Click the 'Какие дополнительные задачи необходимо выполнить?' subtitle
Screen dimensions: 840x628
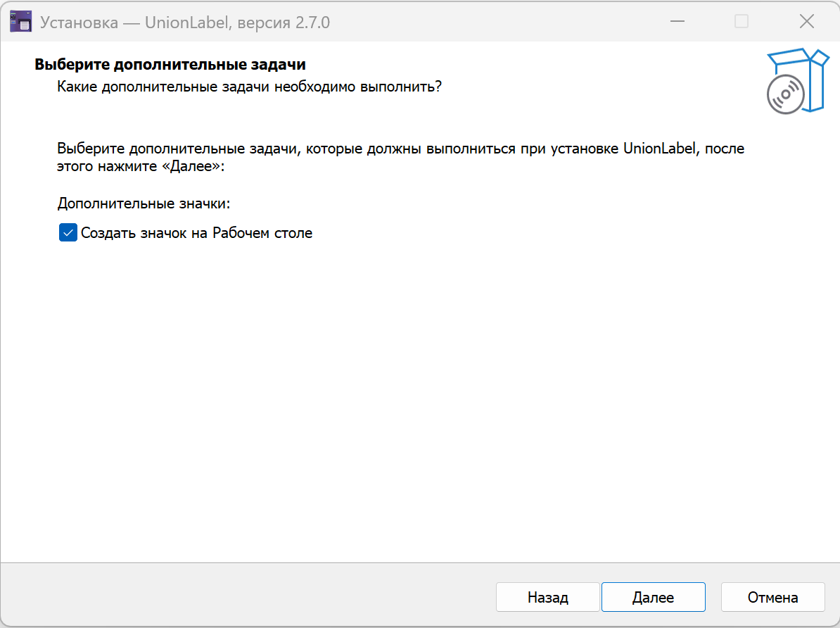coord(249,87)
